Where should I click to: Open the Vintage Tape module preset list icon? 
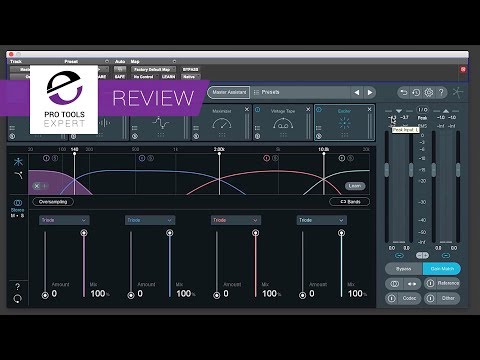(x=257, y=128)
